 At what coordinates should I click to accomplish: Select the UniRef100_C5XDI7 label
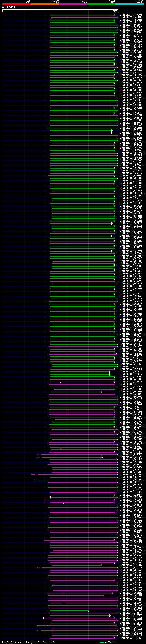coord(131,40)
